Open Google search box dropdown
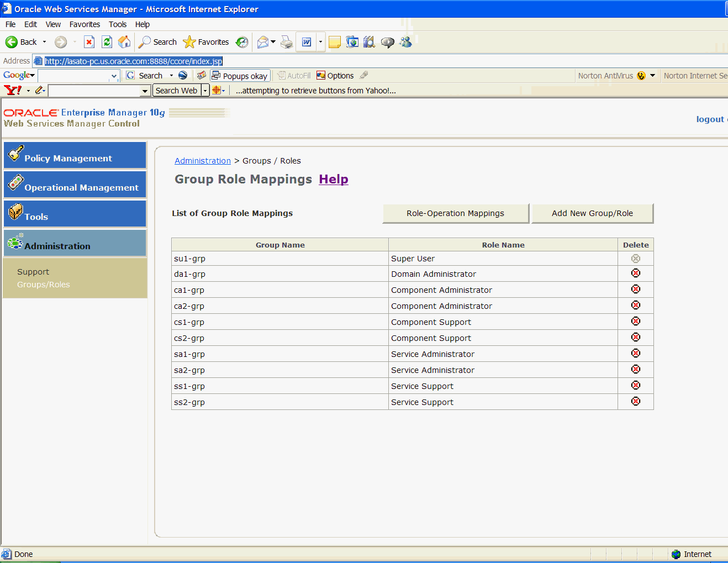The image size is (728, 563). point(114,76)
